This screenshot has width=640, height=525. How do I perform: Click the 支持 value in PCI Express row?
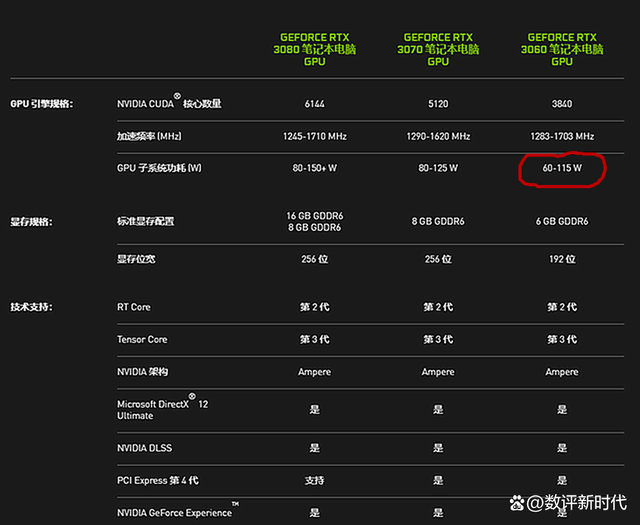(314, 481)
